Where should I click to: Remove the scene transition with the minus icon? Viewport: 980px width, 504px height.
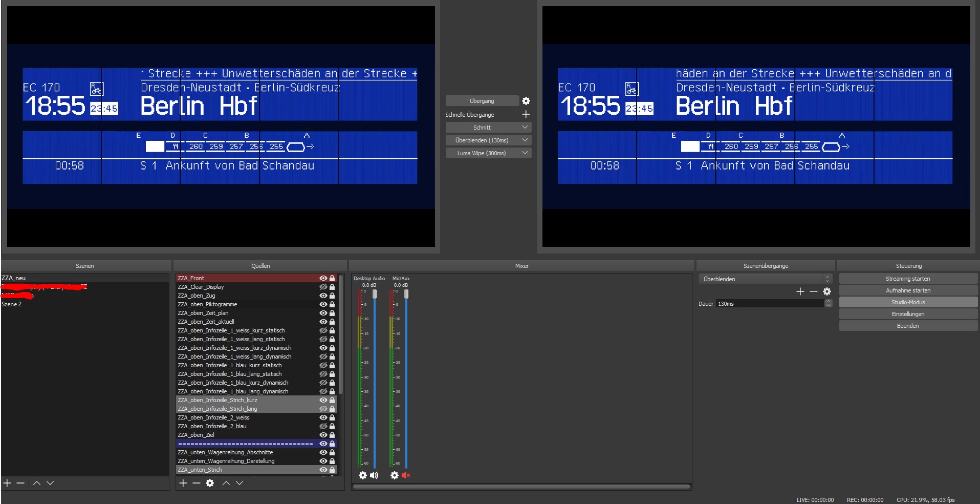814,291
